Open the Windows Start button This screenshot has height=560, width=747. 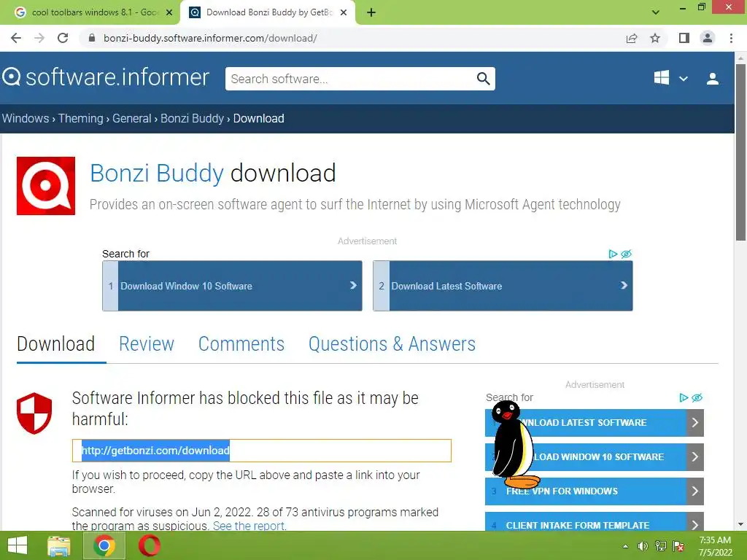click(x=18, y=545)
